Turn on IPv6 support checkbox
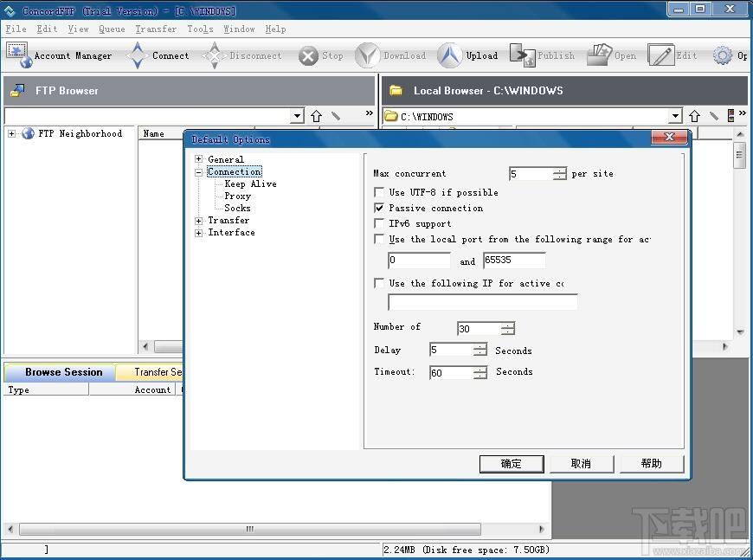This screenshot has height=560, width=753. 379,223
